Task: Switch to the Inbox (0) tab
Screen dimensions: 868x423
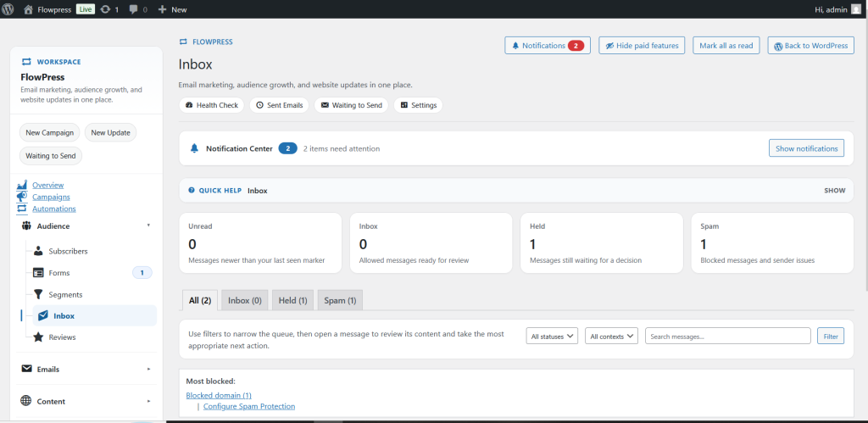Action: click(x=245, y=300)
